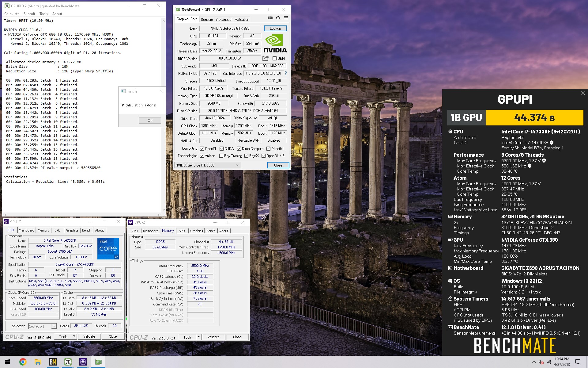Close the BenchMate GPUPI overlay panel
Viewport: 588px width, 368px height.
pos(583,93)
